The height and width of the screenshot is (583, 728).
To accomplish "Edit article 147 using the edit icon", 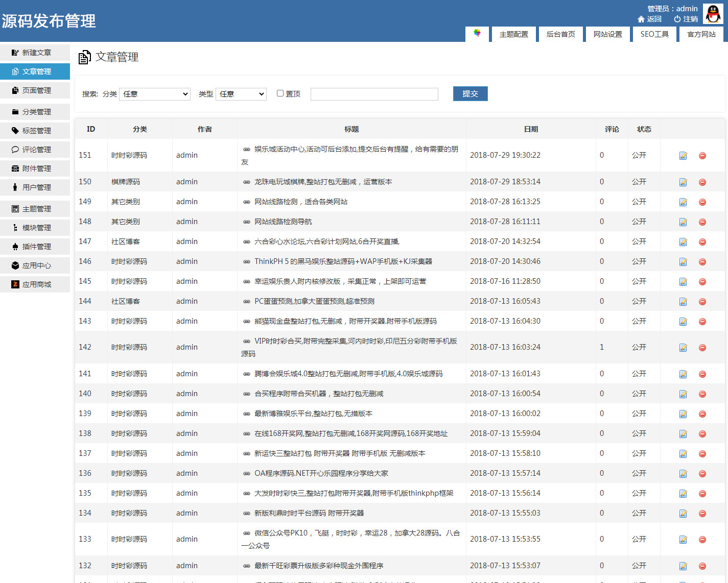I will click(683, 242).
